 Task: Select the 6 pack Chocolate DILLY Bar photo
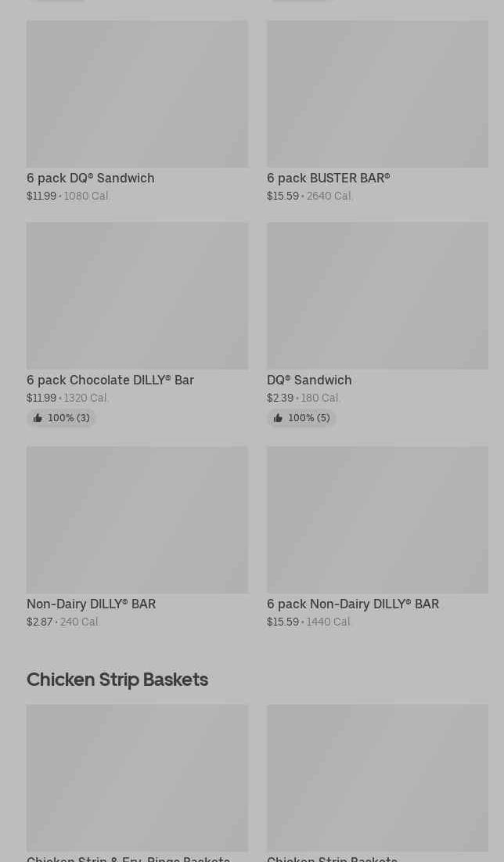click(x=137, y=296)
